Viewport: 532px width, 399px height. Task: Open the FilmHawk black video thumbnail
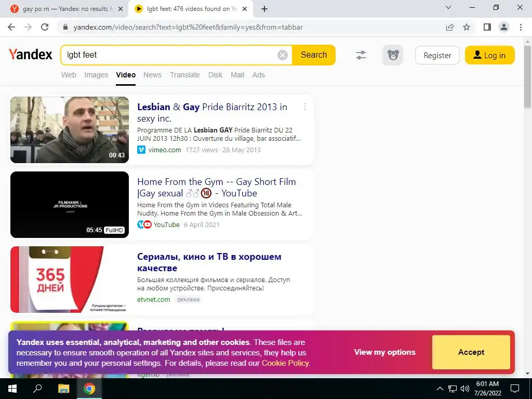(x=70, y=205)
